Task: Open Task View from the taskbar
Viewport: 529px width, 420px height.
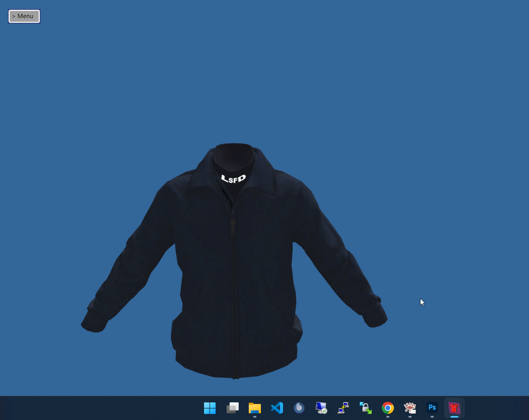Action: (x=232, y=408)
